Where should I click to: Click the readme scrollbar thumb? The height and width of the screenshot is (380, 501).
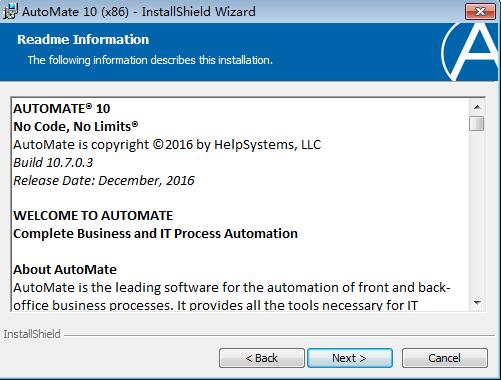click(477, 124)
